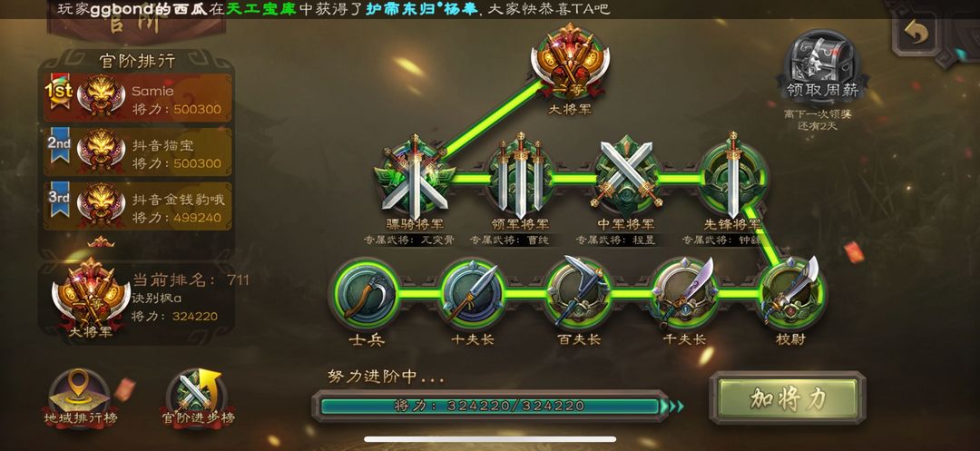Tap the 十夫长 dagger rank icon
This screenshot has width=980, height=451.
(472, 294)
